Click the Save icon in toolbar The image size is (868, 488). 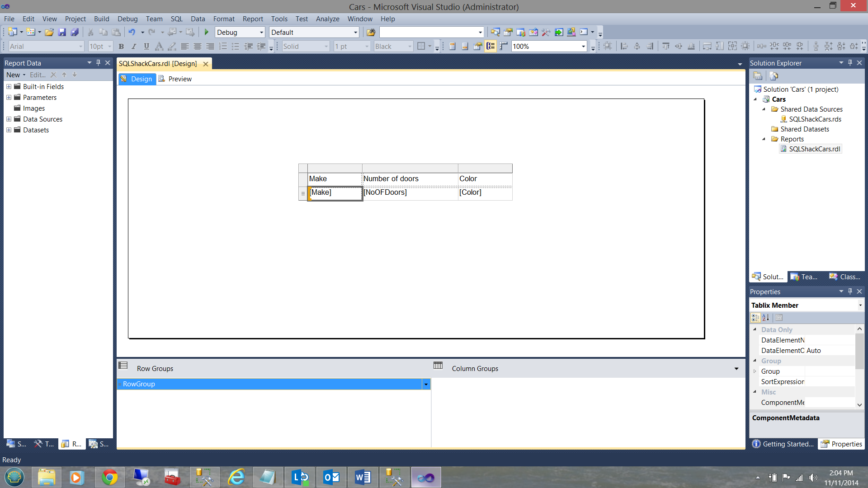[62, 32]
